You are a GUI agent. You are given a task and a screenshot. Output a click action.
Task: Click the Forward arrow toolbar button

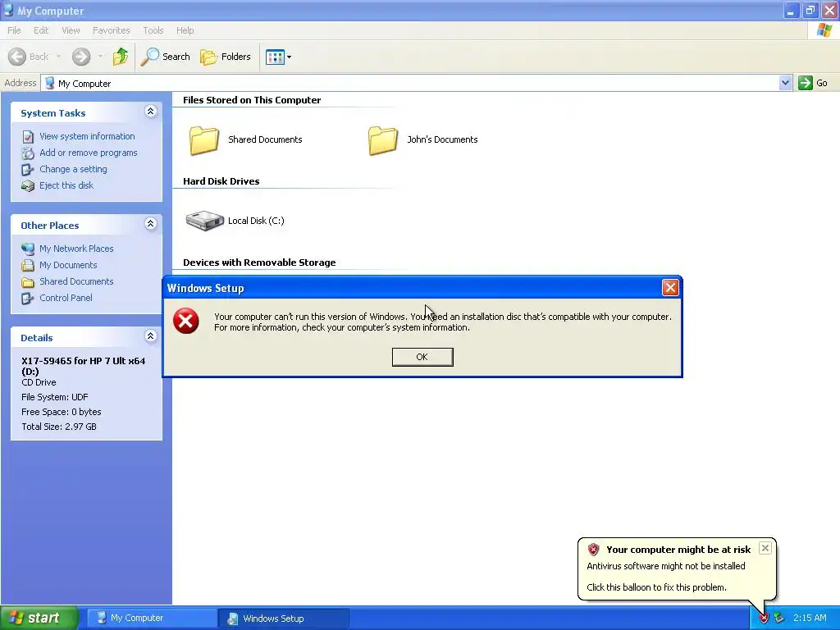coord(81,57)
